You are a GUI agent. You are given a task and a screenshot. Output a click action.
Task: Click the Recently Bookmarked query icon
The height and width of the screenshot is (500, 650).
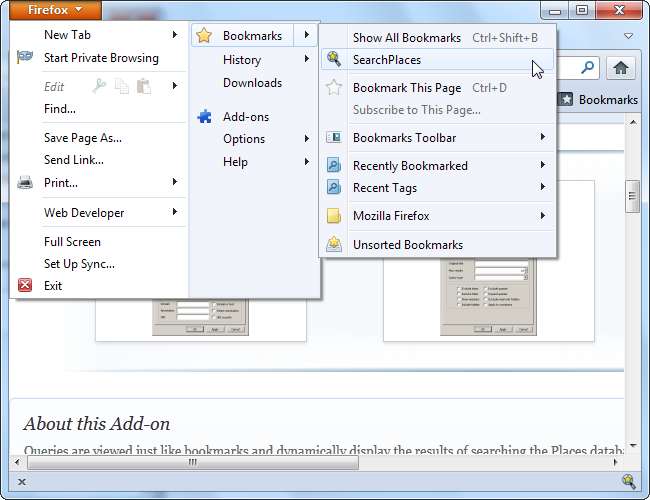point(334,165)
